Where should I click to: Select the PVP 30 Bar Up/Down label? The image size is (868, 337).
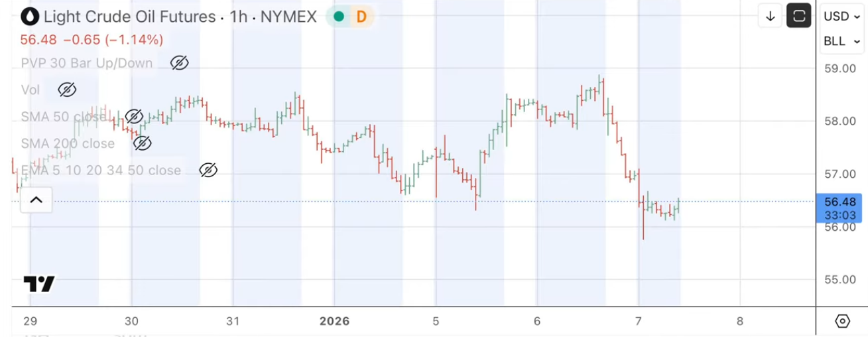[x=87, y=63]
